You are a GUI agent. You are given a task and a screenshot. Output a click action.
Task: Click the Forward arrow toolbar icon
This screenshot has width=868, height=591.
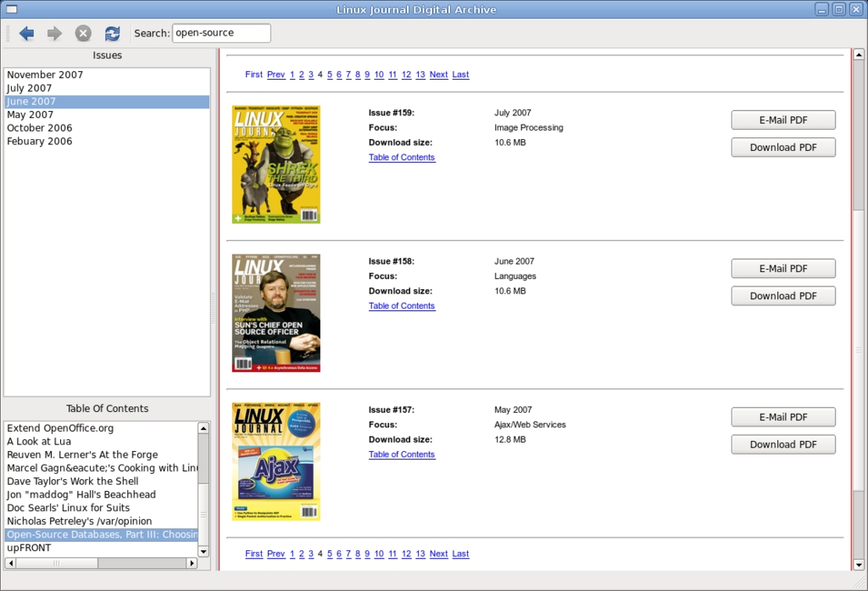54,33
